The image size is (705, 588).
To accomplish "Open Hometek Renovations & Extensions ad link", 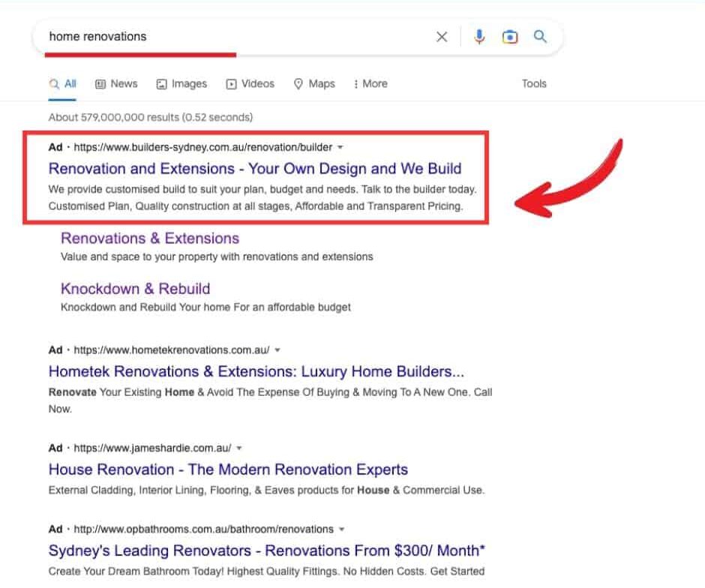I will 256,371.
